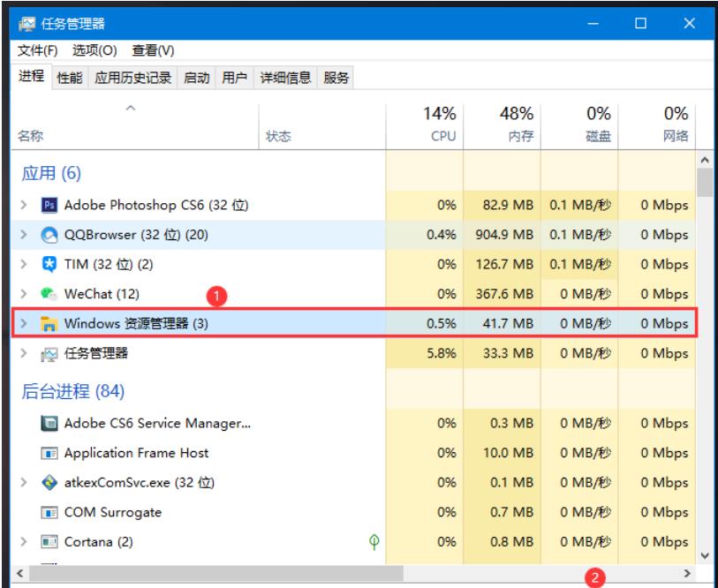This screenshot has height=588, width=718.
Task: Select the 后台进程 (84) group header
Action: (x=72, y=391)
